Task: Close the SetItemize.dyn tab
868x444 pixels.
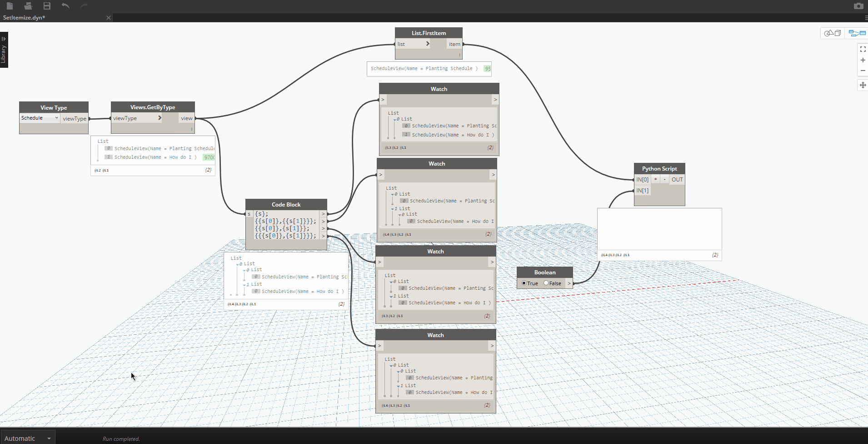Action: [x=108, y=18]
